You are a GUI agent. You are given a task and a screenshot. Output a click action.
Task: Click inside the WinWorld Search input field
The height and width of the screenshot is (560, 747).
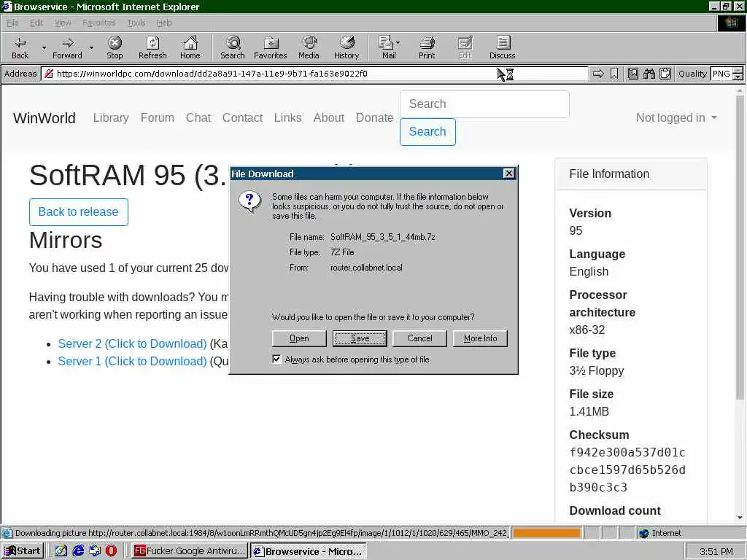coord(484,104)
